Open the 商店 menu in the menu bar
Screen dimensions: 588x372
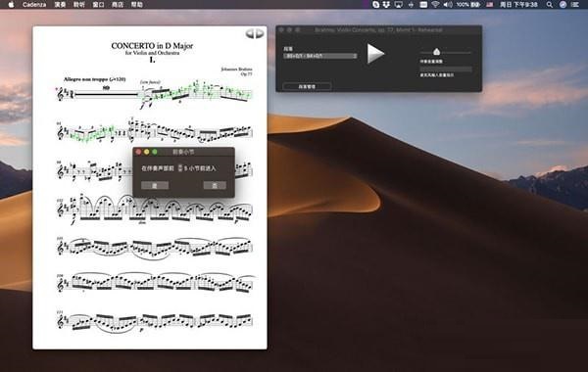tap(118, 5)
